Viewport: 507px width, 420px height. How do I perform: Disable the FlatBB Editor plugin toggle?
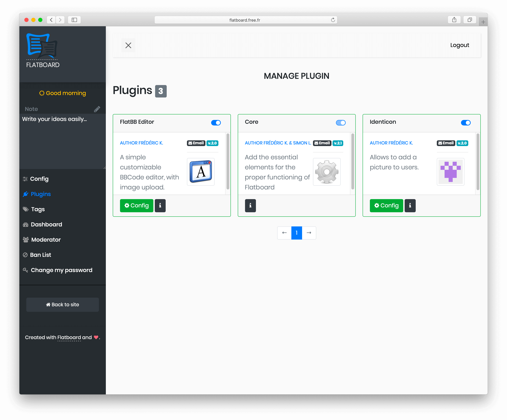coord(216,123)
